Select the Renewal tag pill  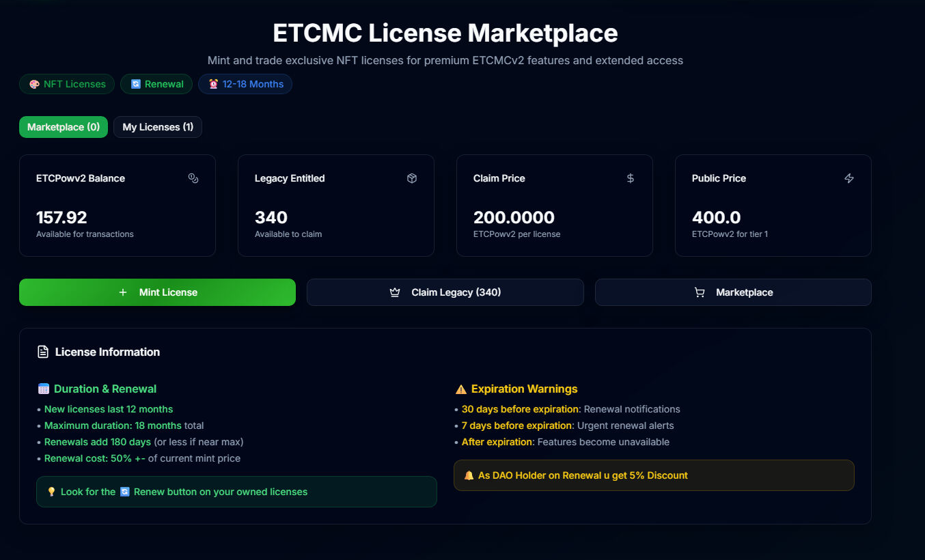pos(156,84)
